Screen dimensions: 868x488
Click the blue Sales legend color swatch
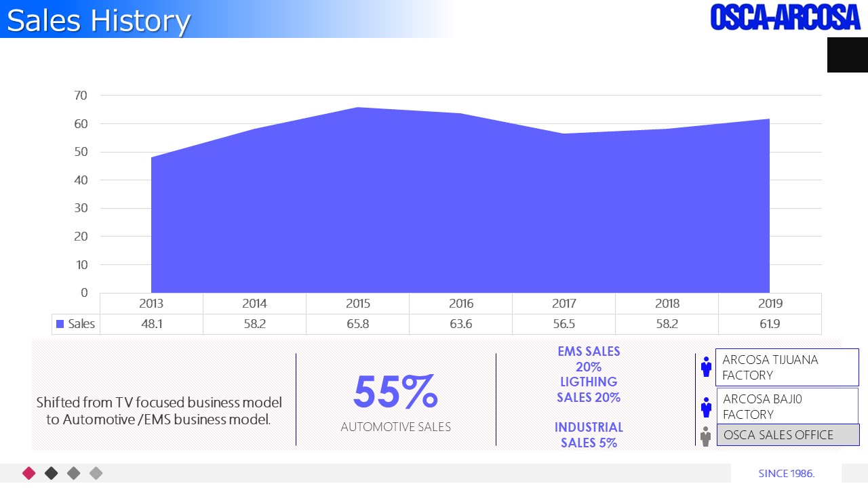pos(60,324)
